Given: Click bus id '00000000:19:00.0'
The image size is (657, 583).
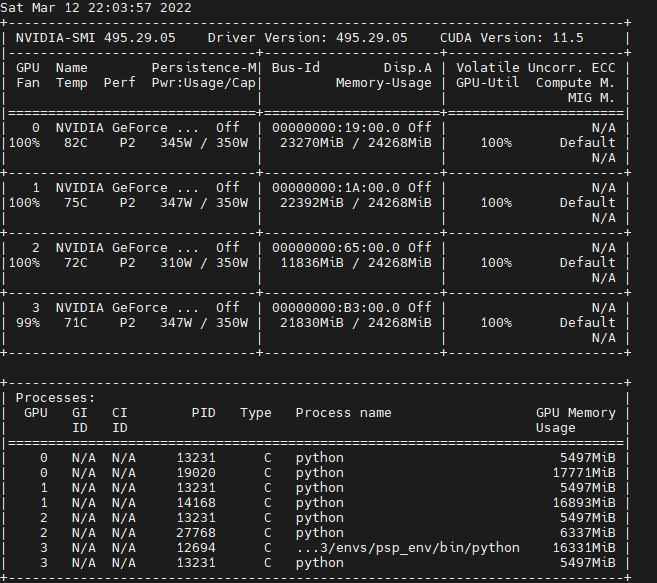Looking at the screenshot, I should (x=336, y=128).
